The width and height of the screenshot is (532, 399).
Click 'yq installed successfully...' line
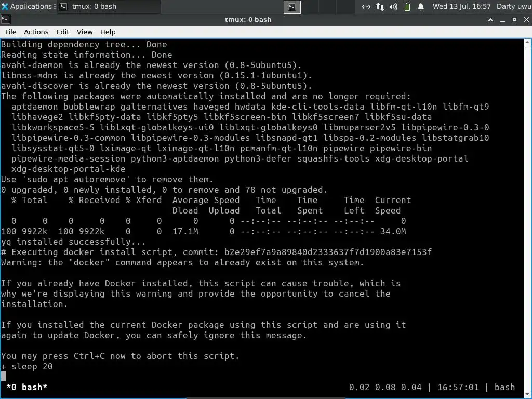73,242
